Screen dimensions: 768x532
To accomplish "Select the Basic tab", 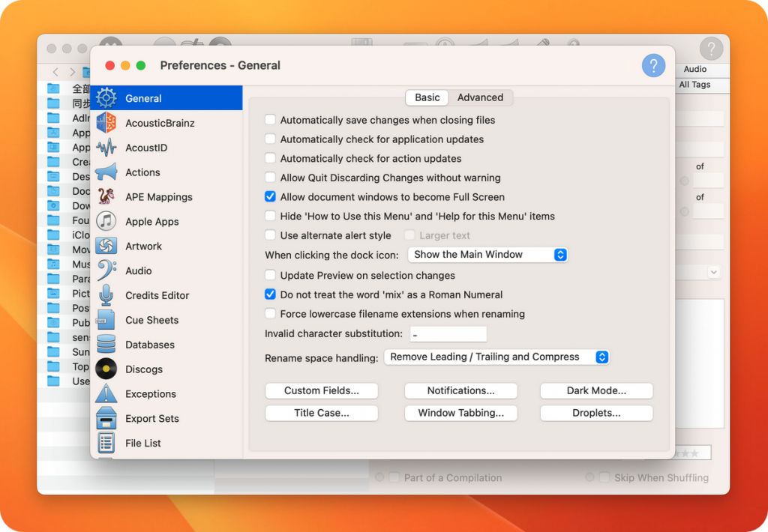I will (427, 97).
